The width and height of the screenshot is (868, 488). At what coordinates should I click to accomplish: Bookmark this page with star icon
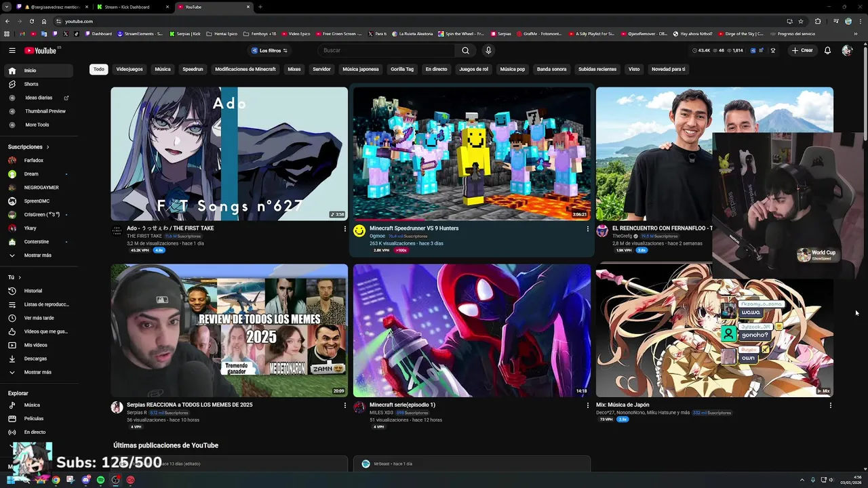click(801, 21)
